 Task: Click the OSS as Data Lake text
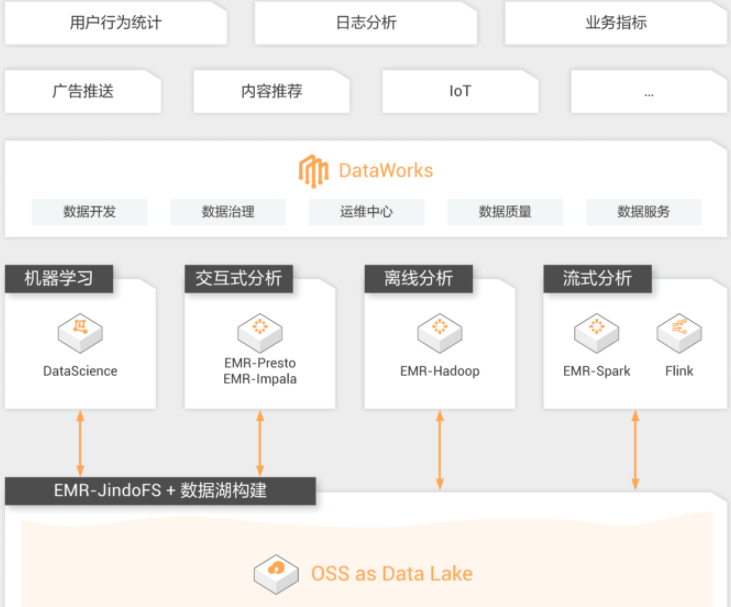tap(392, 574)
